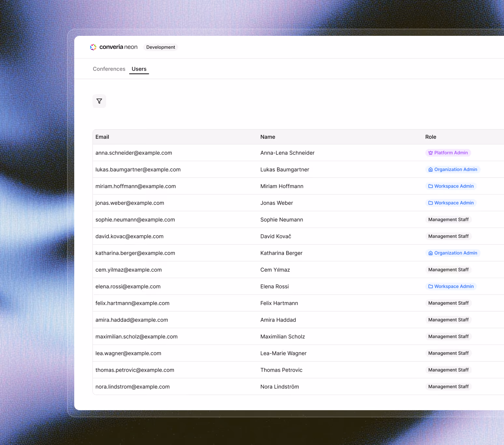Click the Development environment badge
The width and height of the screenshot is (504, 445).
[x=161, y=47]
